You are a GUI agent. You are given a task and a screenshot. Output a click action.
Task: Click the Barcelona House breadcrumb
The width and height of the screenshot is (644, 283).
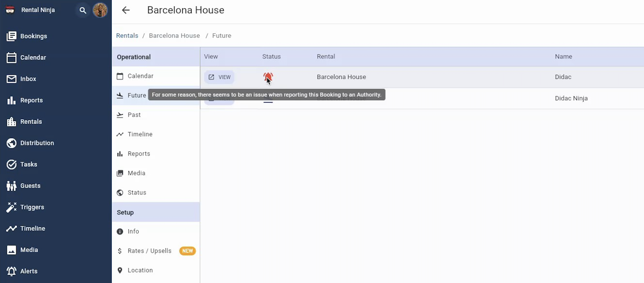(174, 35)
